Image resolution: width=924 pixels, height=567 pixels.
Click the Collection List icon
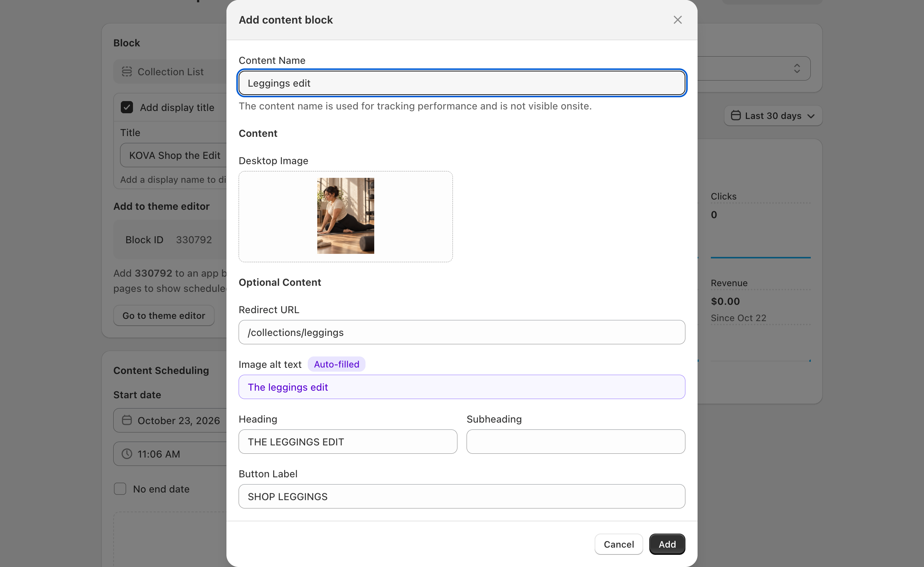tap(127, 71)
